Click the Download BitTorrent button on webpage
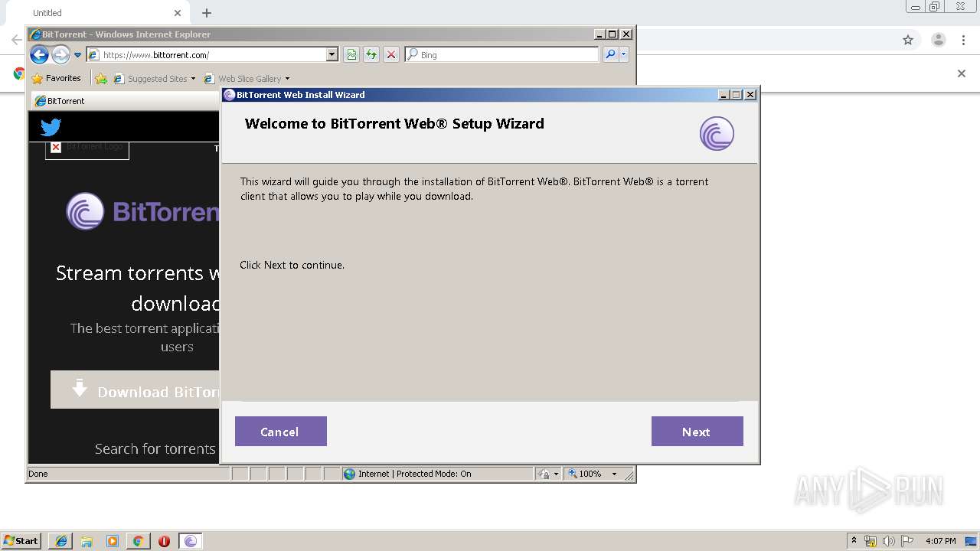 [x=136, y=390]
